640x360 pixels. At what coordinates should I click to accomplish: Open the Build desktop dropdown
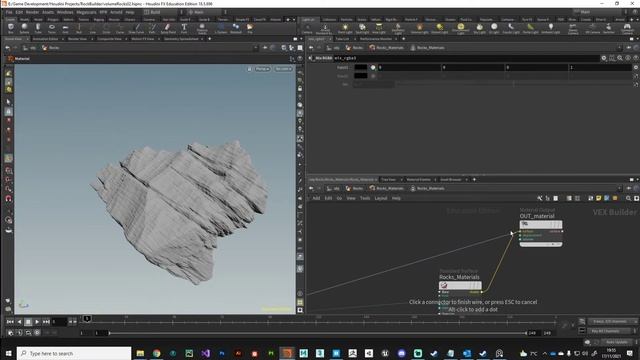pyautogui.click(x=161, y=12)
